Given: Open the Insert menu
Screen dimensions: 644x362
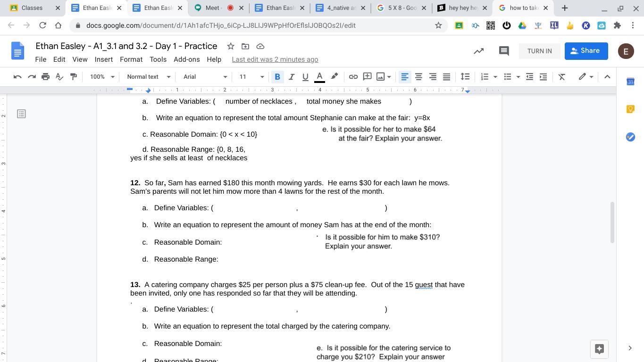Looking at the screenshot, I should tap(103, 59).
